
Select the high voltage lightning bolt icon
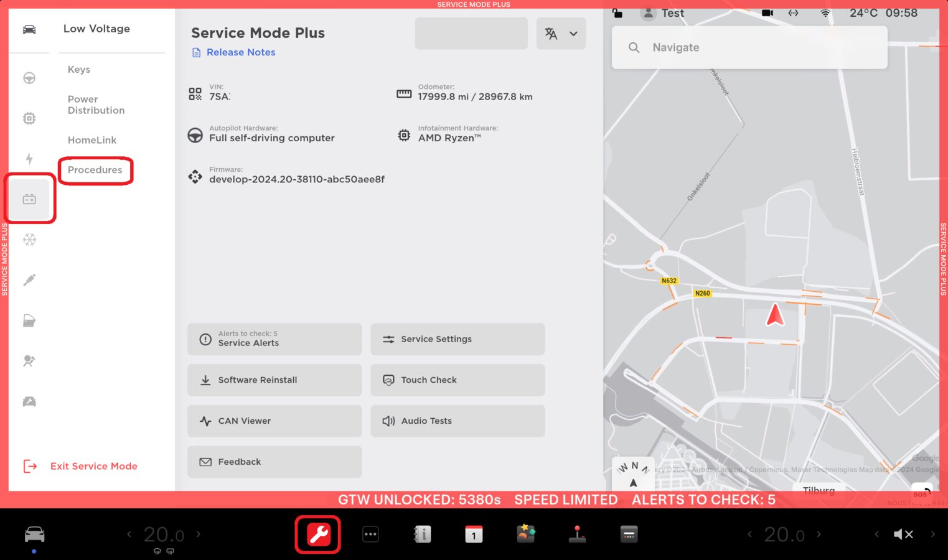[29, 159]
